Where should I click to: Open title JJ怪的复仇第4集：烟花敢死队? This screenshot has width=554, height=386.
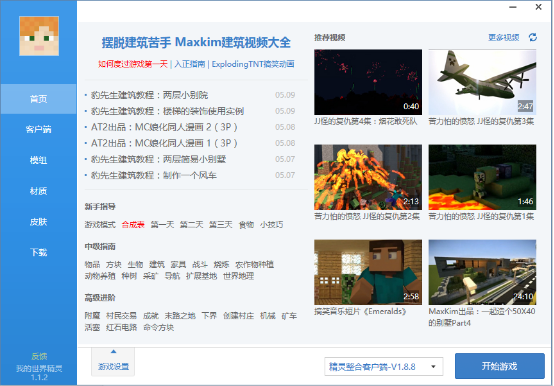tap(366, 121)
